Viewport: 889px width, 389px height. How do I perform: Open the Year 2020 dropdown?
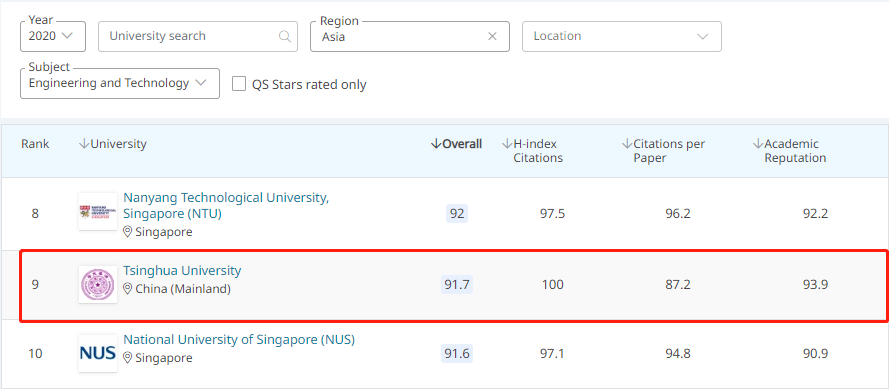click(53, 36)
